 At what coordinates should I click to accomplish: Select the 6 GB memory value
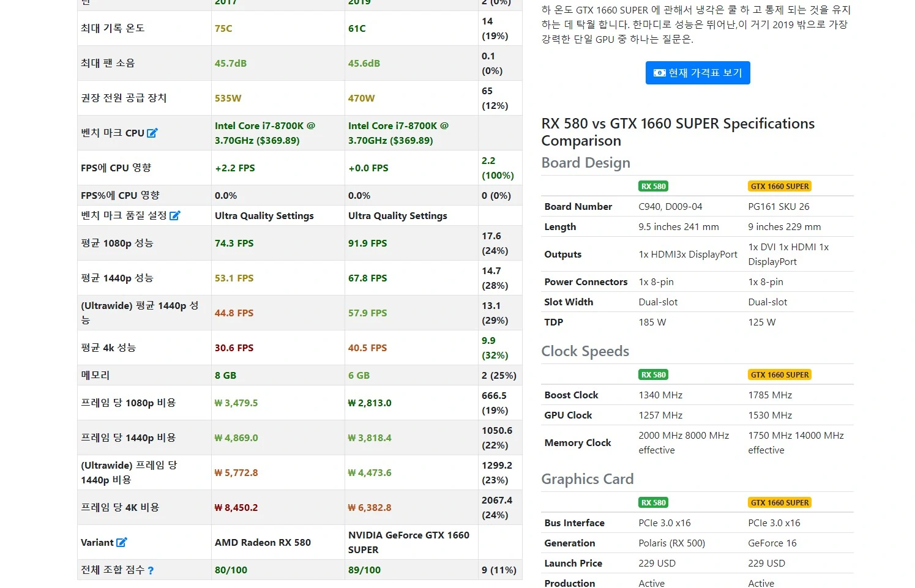(x=359, y=375)
